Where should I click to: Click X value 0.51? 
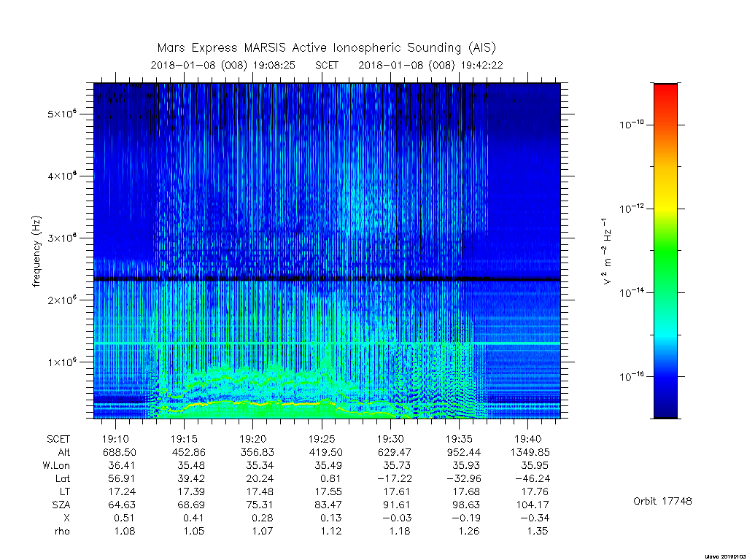tap(124, 518)
